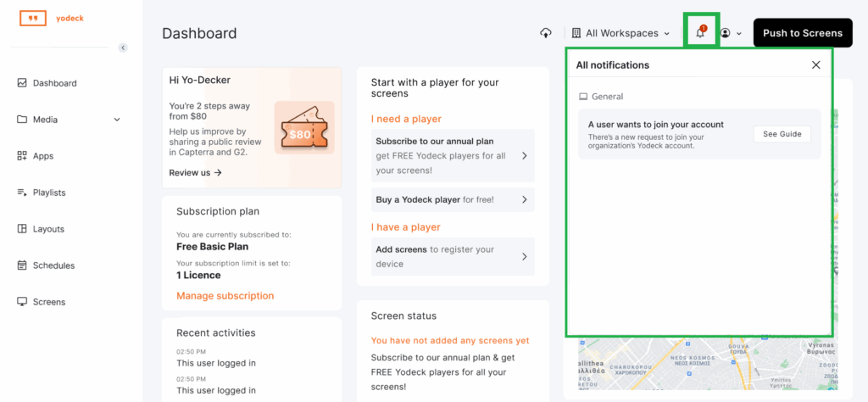Viewport: 868px width, 402px height.
Task: Open Dashboard in the sidebar
Action: tap(54, 83)
